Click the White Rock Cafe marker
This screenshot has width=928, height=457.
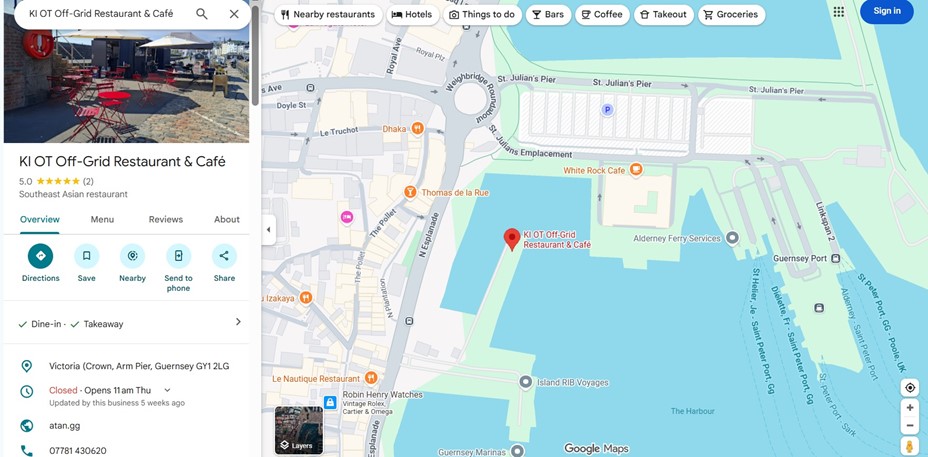click(x=636, y=170)
